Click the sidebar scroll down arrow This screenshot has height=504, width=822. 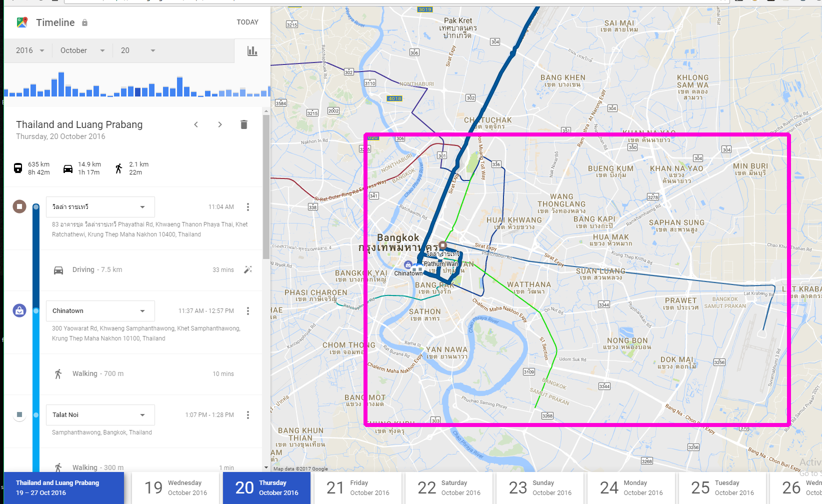click(x=266, y=468)
